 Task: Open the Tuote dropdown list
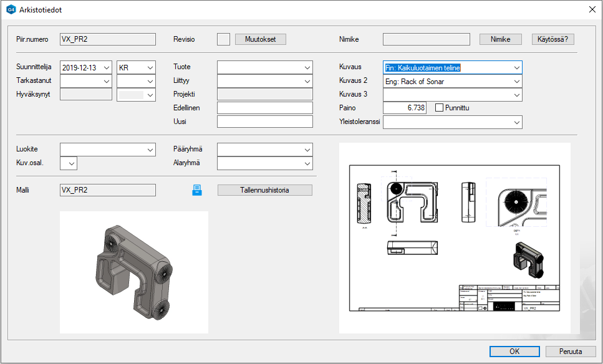[x=307, y=67]
